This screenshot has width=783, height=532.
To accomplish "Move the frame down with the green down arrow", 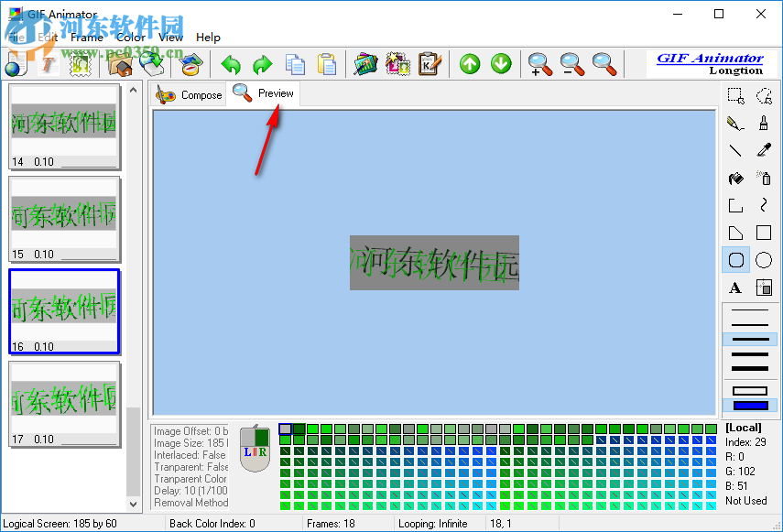I will click(x=501, y=64).
